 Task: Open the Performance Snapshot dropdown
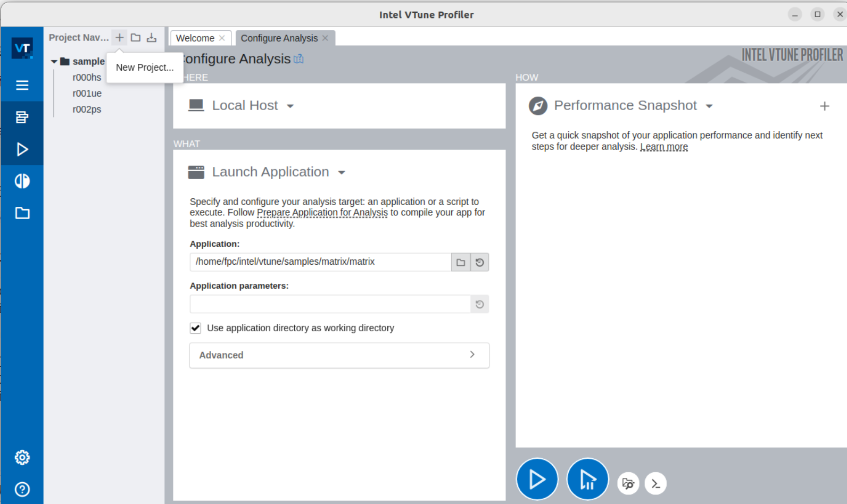[x=709, y=106]
